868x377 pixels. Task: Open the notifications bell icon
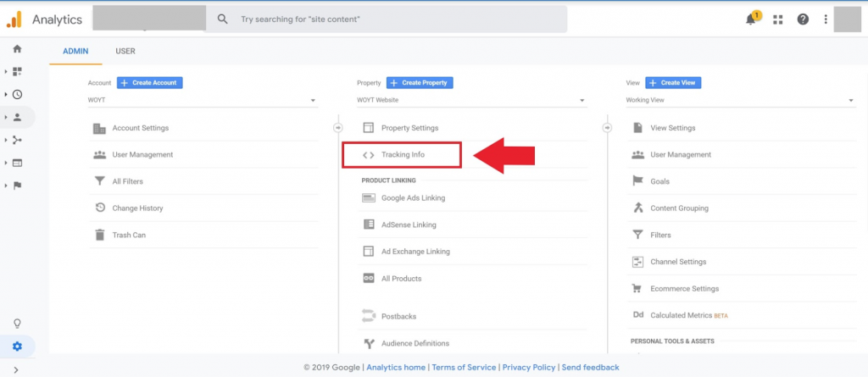pyautogui.click(x=751, y=19)
